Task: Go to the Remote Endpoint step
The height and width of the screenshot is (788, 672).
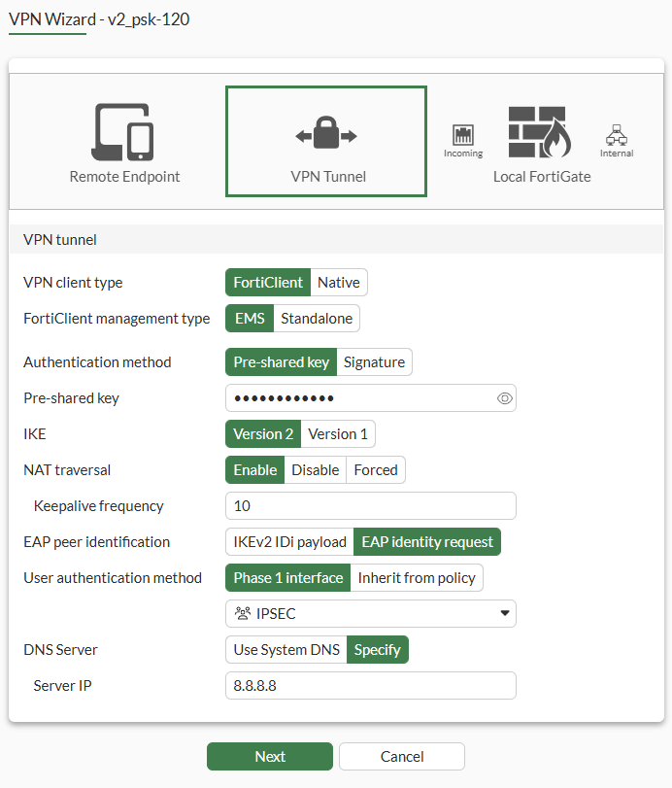Action: point(124,142)
